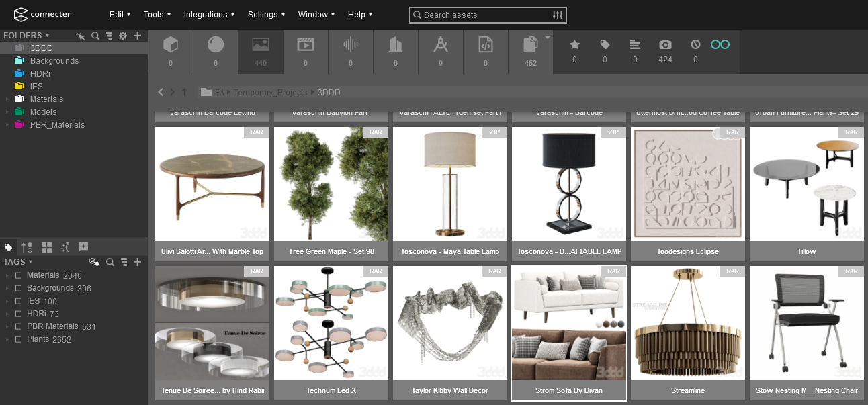The width and height of the screenshot is (868, 405).
Task: Open the Tools menu
Action: (x=157, y=15)
